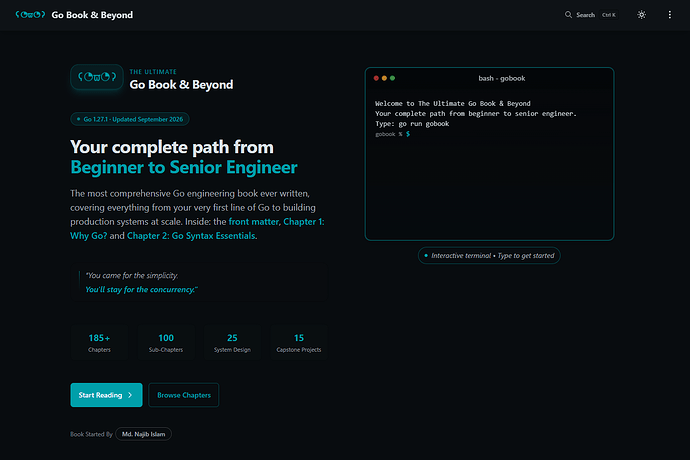Image resolution: width=690 pixels, height=460 pixels.
Task: Click the Go 1.27.1 Updated September 2026 badge
Action: coord(130,119)
